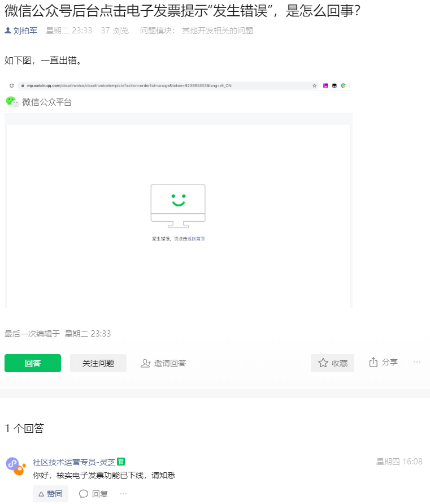Click the body text 如下图，一直出错。
430x504 pixels.
click(x=43, y=60)
